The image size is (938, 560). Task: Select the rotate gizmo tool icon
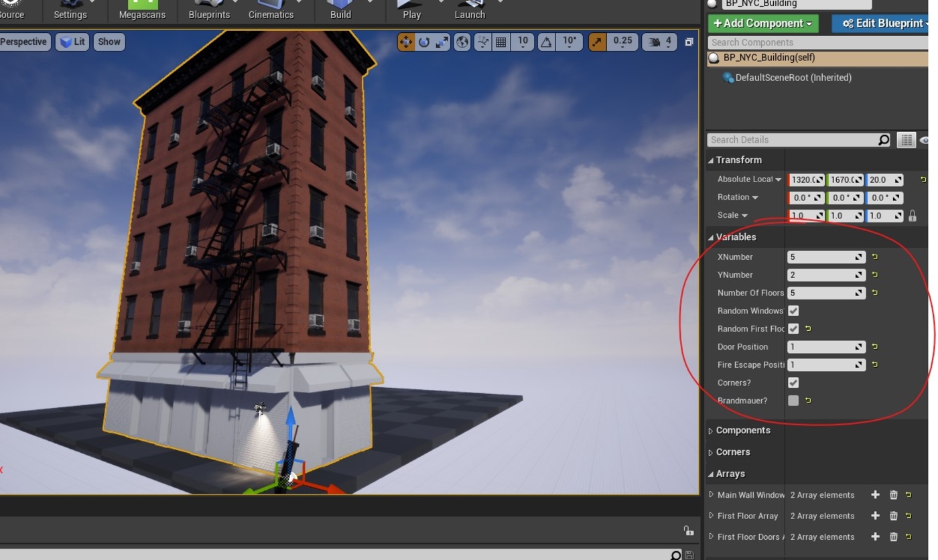click(424, 42)
